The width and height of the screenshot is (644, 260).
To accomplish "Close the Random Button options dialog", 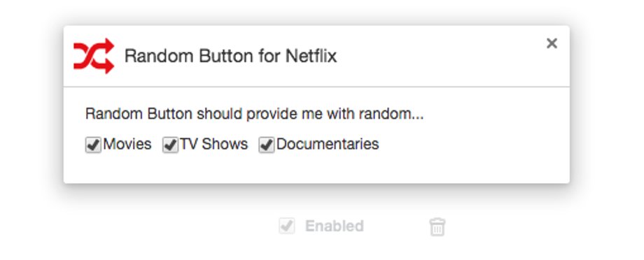I will [x=552, y=43].
